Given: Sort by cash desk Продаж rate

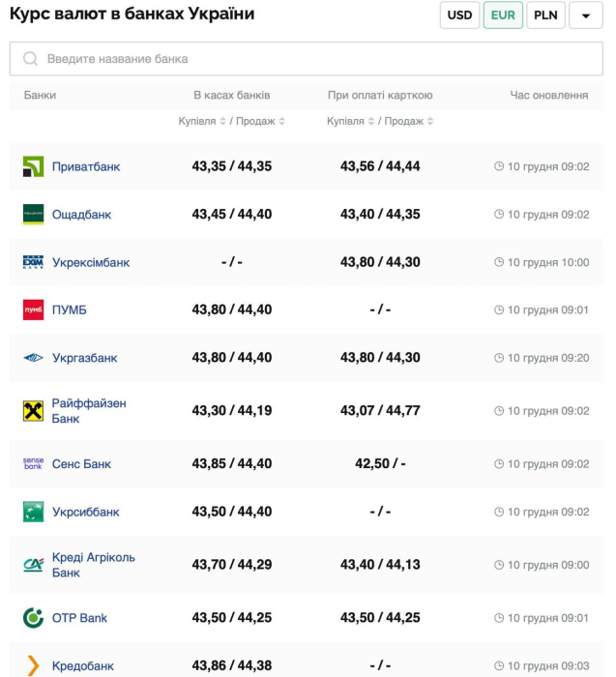Looking at the screenshot, I should (x=282, y=122).
